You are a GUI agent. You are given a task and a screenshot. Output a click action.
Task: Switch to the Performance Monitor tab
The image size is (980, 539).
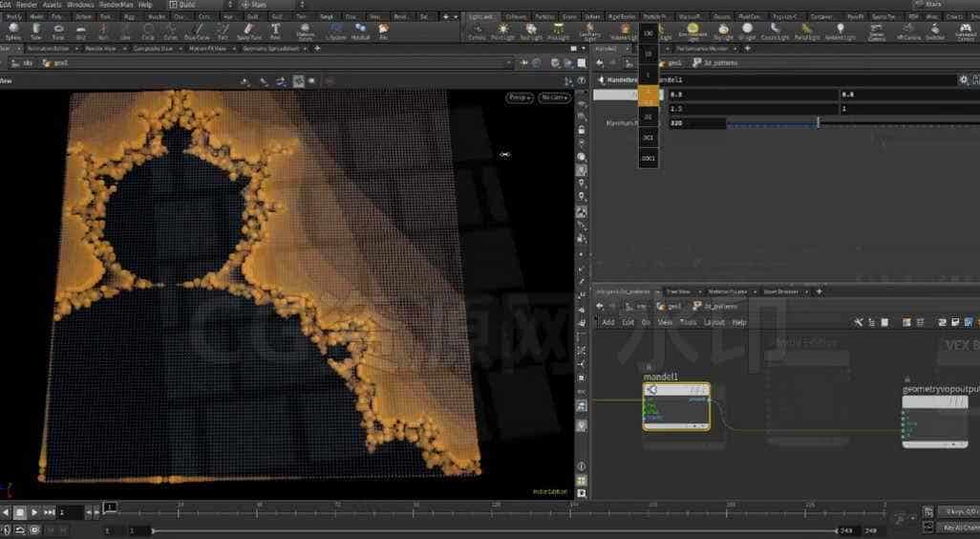[x=702, y=48]
